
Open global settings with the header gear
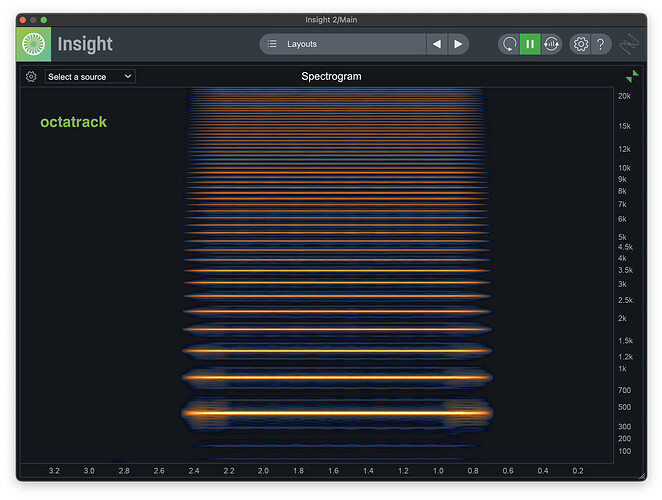tap(580, 44)
